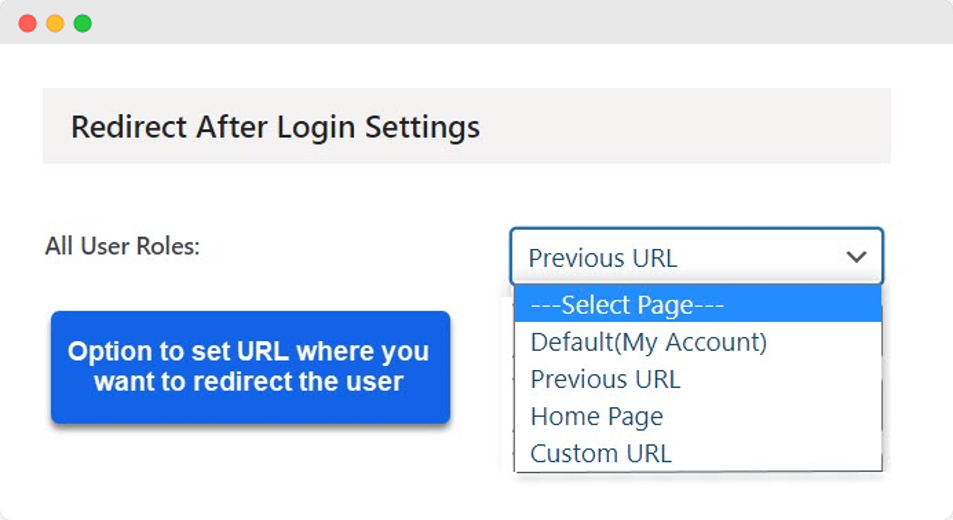This screenshot has width=953, height=520.
Task: Select 'Default(My Account)' from the list
Action: tap(648, 342)
